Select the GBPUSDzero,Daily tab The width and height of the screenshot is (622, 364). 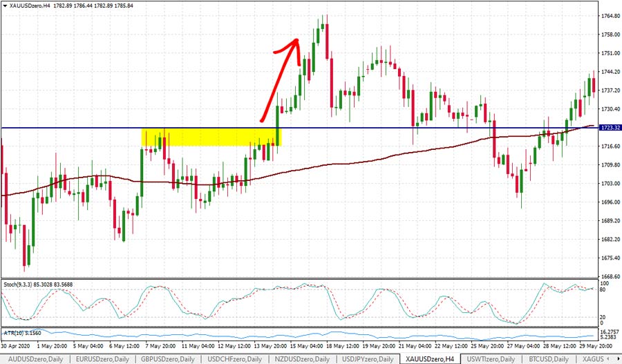click(x=168, y=358)
